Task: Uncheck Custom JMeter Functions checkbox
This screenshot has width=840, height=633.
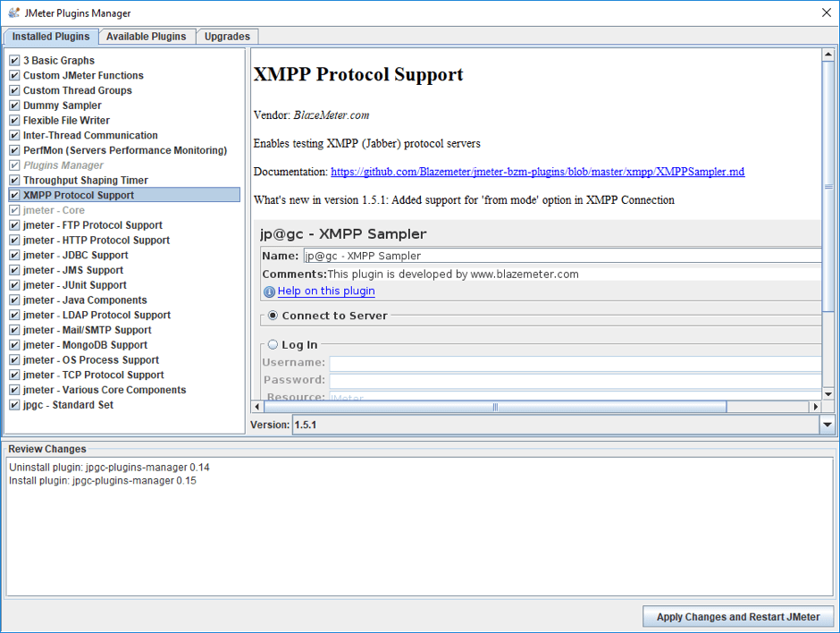Action: (14, 76)
